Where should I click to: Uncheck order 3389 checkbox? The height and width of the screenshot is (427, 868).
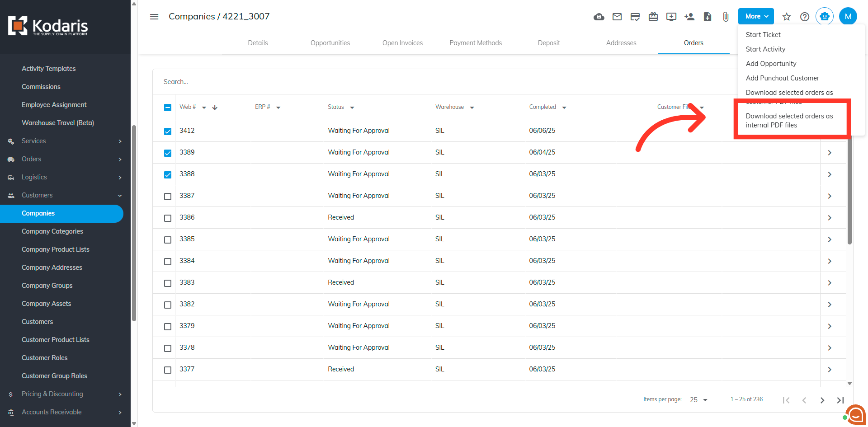point(168,153)
